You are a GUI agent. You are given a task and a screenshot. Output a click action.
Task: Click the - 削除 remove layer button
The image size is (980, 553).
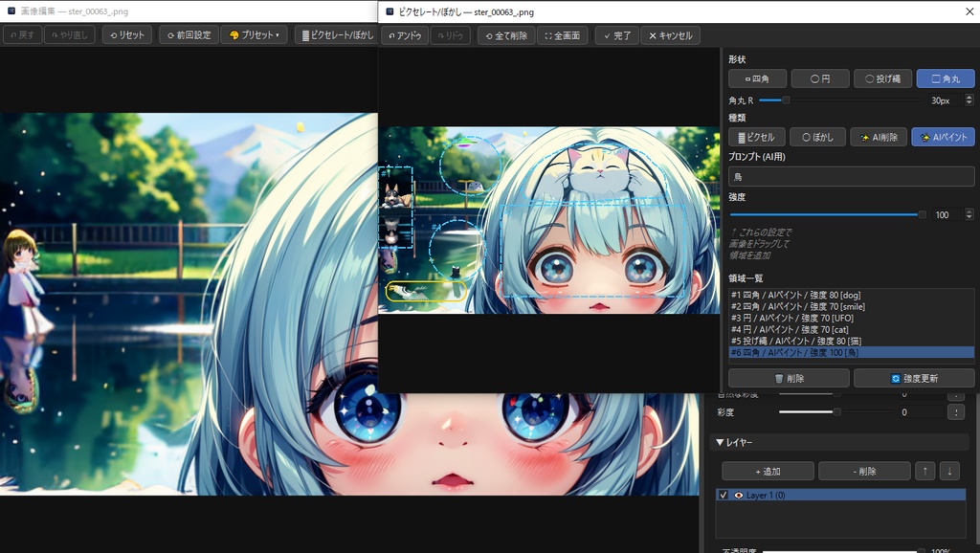864,471
